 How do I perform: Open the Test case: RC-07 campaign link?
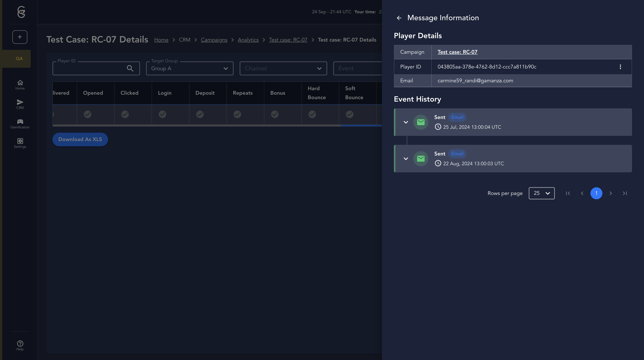(457, 52)
